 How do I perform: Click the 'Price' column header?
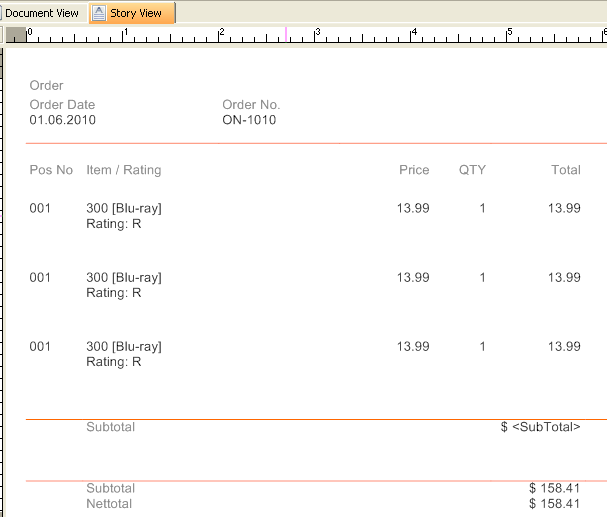414,170
